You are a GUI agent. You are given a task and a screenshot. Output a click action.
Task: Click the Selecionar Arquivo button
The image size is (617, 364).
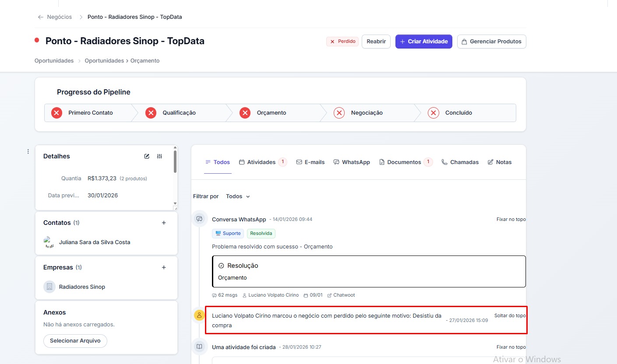pos(75,341)
